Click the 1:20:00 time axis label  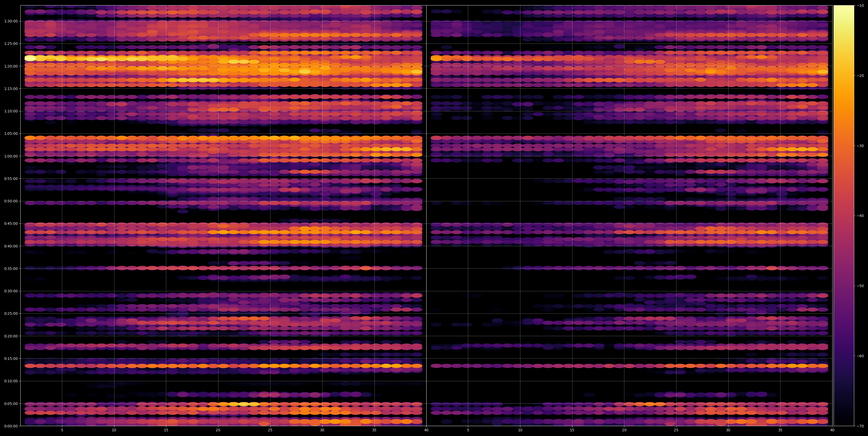pyautogui.click(x=11, y=66)
